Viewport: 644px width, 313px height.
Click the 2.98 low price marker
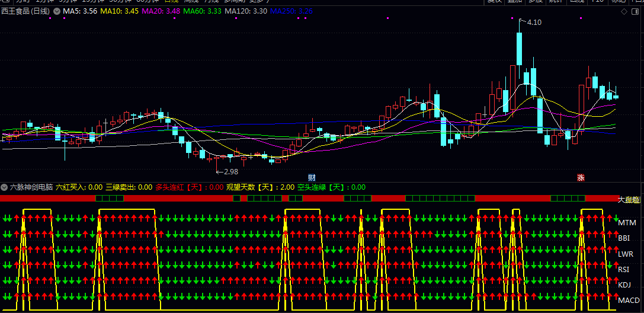[x=226, y=171]
